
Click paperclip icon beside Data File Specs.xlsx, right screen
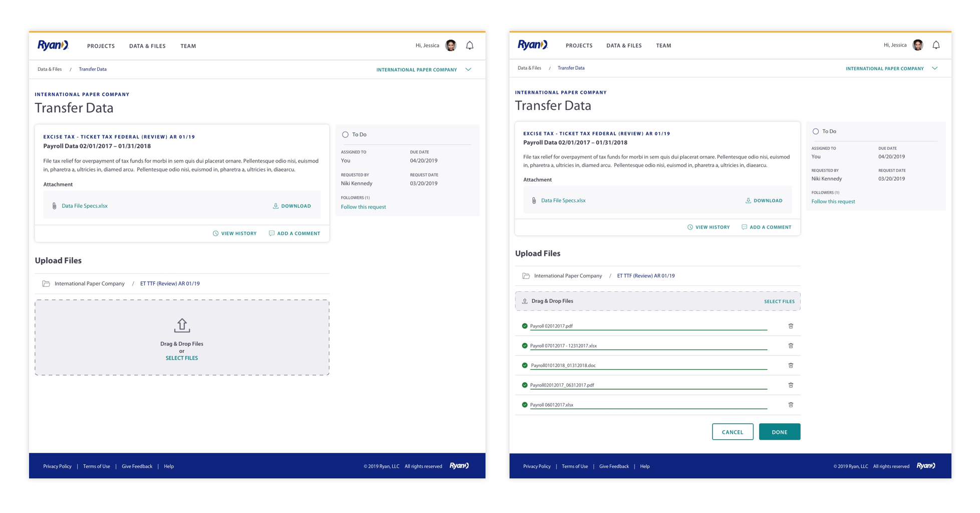coord(534,201)
